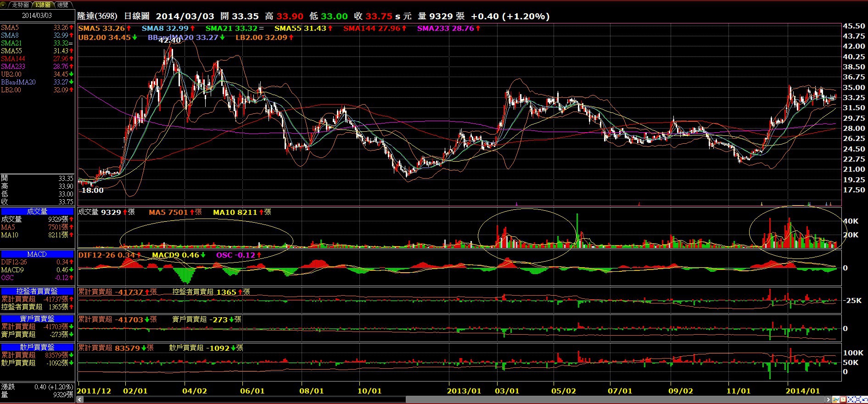
Task: Click the blue 成交量 indicator header
Action: (37, 212)
